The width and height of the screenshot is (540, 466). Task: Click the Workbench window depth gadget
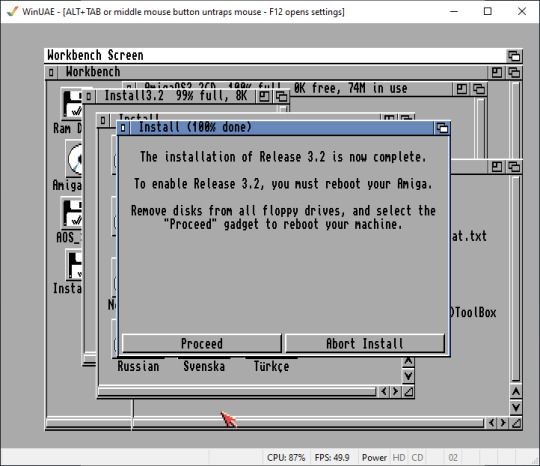point(514,72)
